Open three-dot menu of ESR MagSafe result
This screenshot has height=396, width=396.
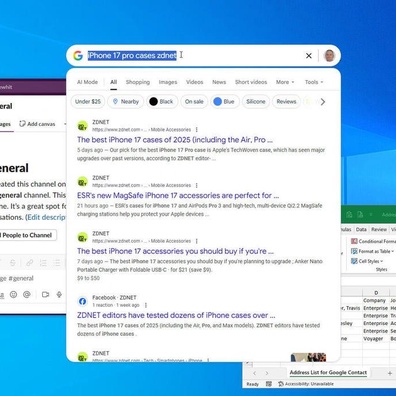pyautogui.click(x=196, y=185)
